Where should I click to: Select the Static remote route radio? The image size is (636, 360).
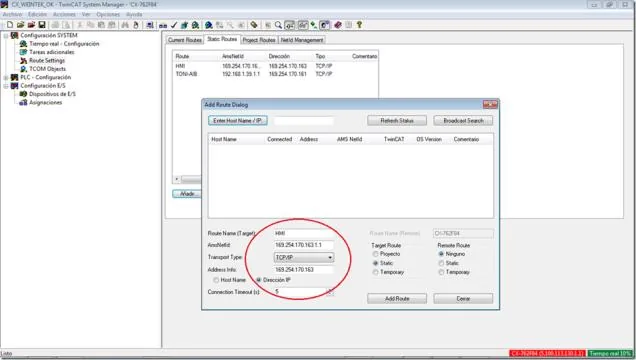pyautogui.click(x=441, y=263)
